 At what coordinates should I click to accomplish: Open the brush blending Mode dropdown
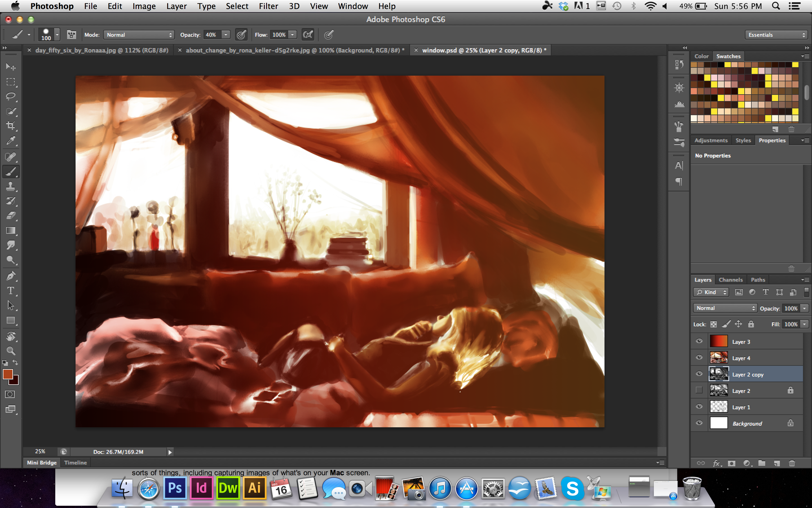click(x=139, y=35)
